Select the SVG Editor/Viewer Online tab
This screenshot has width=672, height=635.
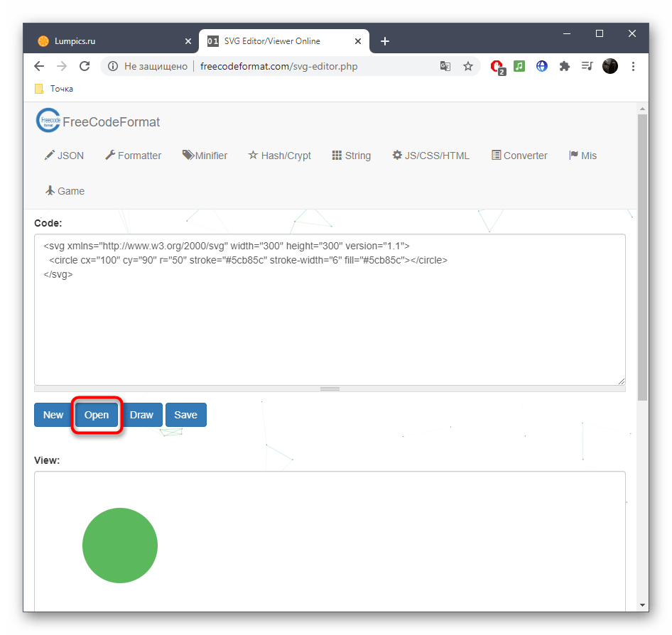click(283, 41)
